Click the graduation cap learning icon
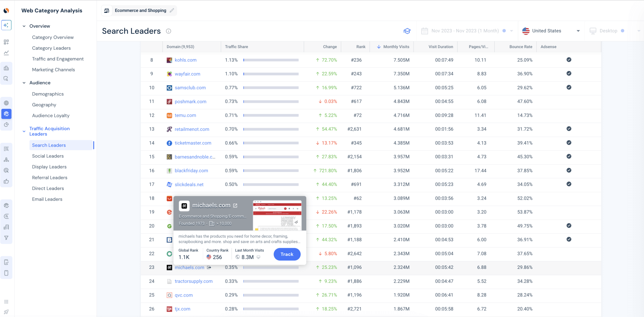Screen dimensions: 644x317 tap(407, 31)
